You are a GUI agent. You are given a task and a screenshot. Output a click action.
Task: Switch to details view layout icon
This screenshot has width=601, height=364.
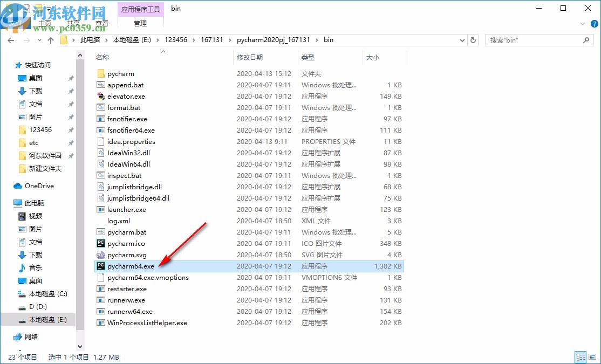pyautogui.click(x=580, y=357)
